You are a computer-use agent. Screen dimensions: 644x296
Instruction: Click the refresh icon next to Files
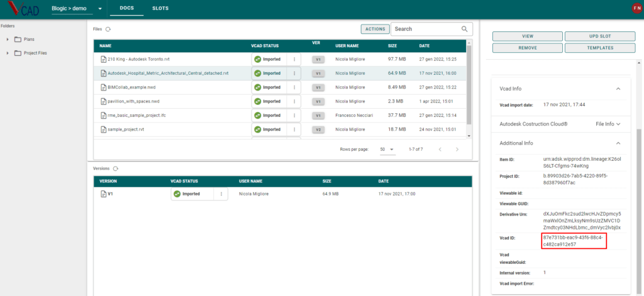[108, 29]
